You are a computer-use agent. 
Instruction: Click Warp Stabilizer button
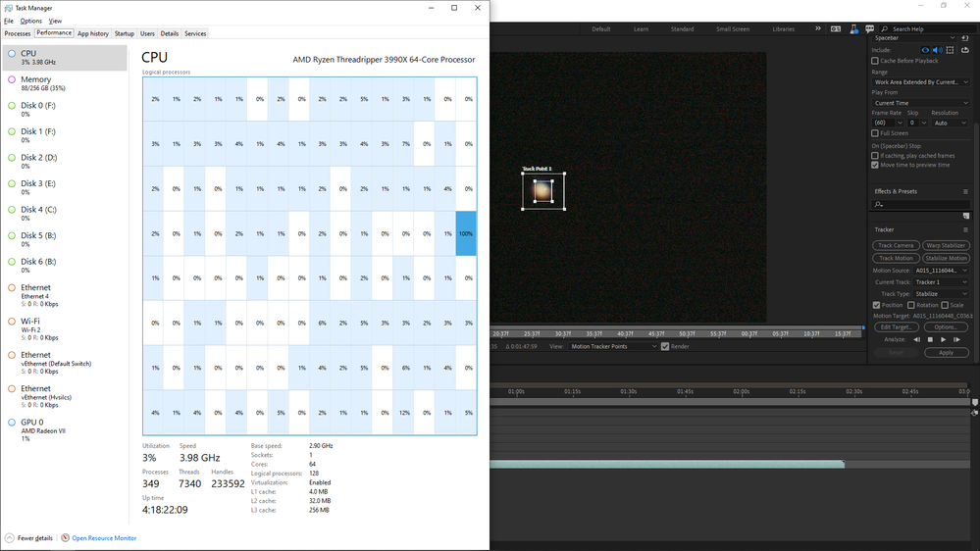(x=947, y=245)
